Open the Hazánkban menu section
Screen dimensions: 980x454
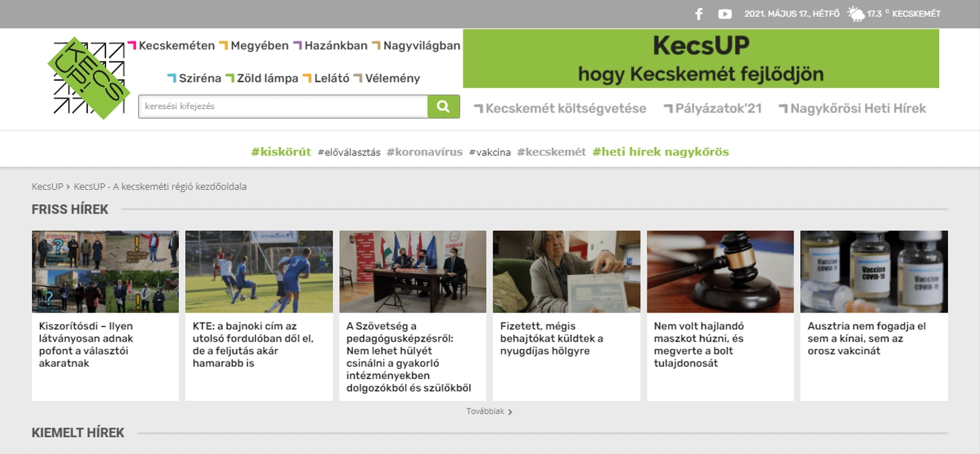330,46
